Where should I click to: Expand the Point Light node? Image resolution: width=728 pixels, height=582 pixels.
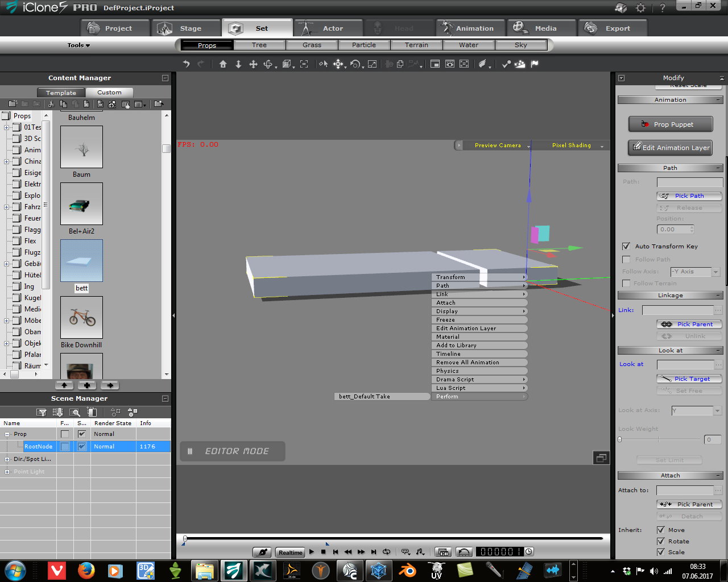[x=7, y=472]
